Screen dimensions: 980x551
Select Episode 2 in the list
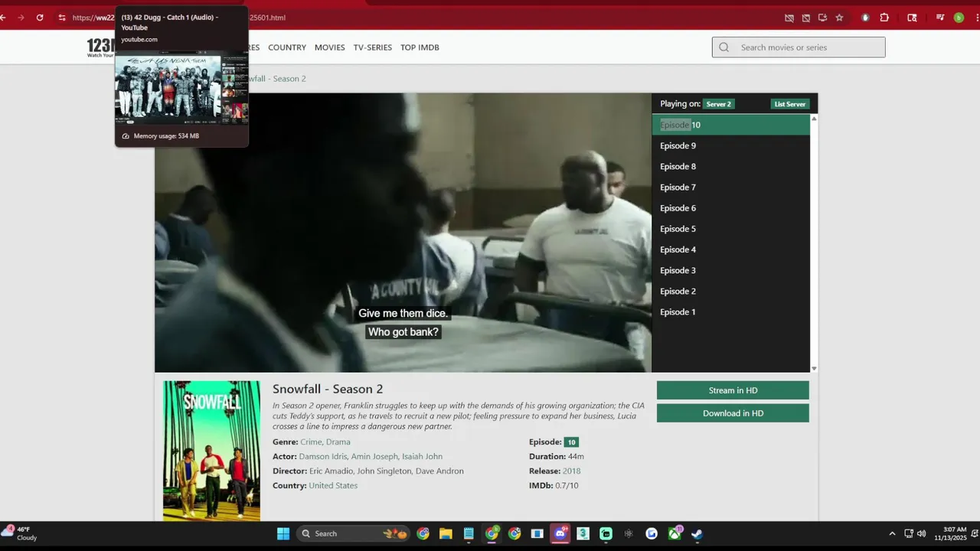[x=730, y=291]
